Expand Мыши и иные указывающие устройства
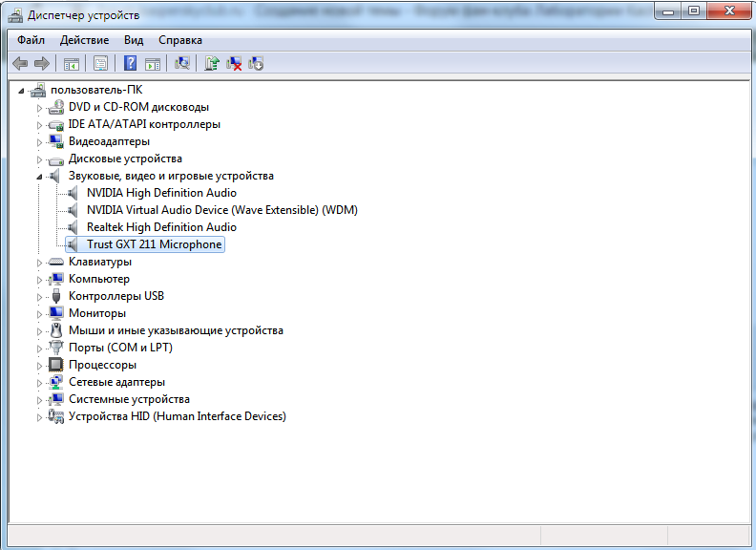Image resolution: width=756 pixels, height=550 pixels. [39, 331]
